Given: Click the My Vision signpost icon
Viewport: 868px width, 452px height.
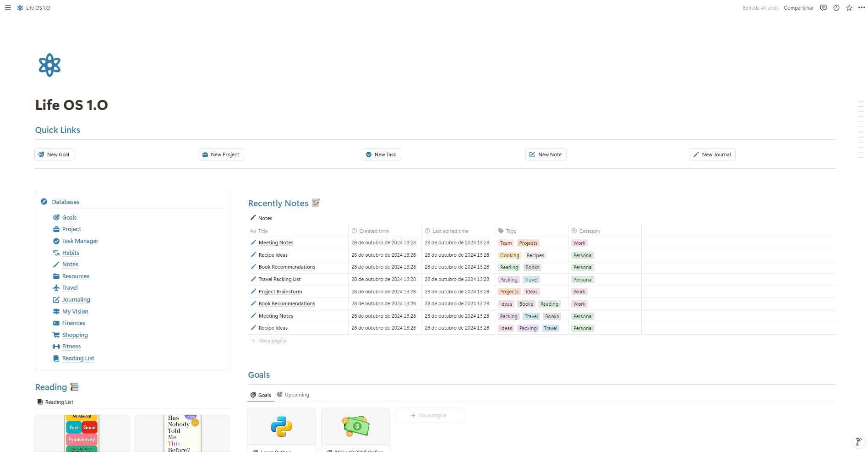Looking at the screenshot, I should pyautogui.click(x=56, y=311).
